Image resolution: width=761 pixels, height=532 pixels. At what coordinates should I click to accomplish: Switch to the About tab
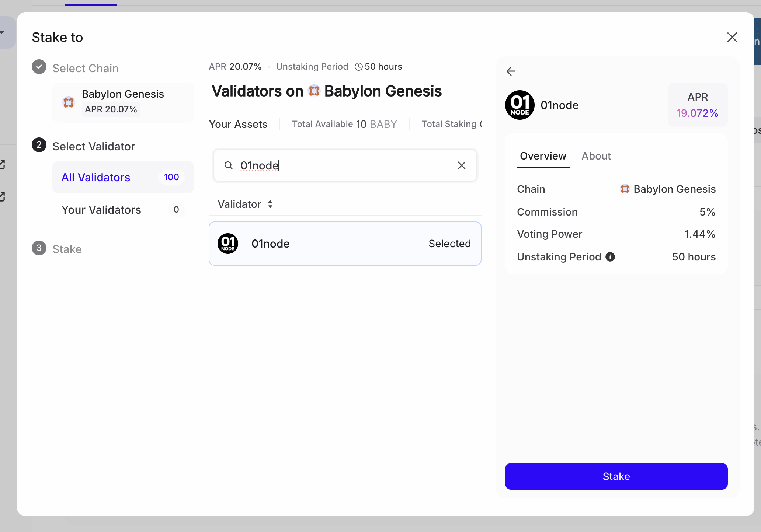(596, 156)
